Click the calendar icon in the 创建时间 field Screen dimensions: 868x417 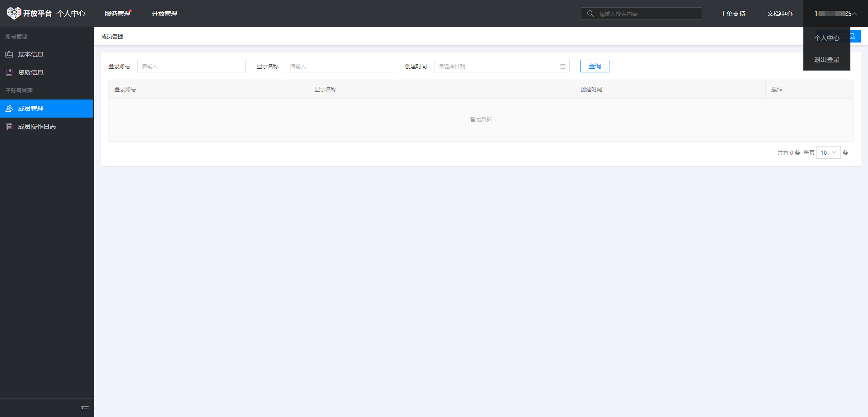coord(563,66)
